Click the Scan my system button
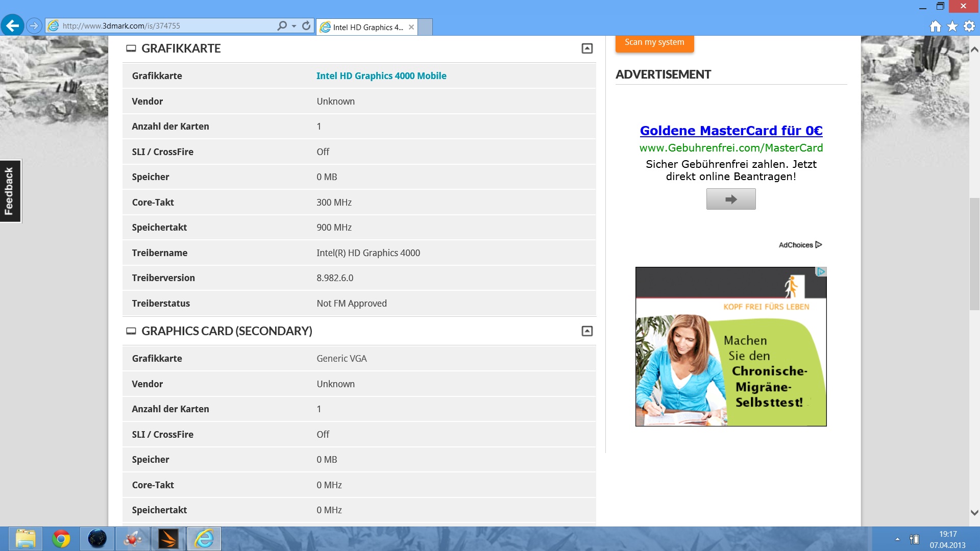Screen dimensions: 980x551 click(654, 42)
